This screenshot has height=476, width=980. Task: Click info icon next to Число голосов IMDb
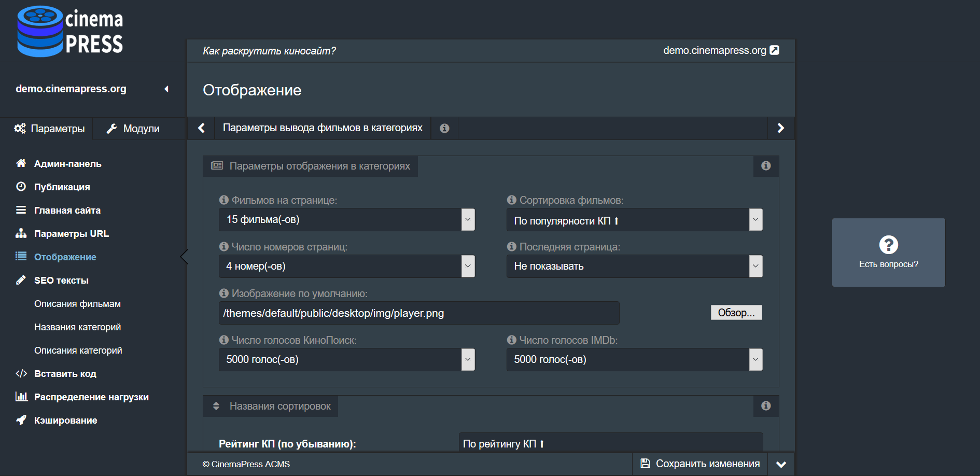[512, 340]
